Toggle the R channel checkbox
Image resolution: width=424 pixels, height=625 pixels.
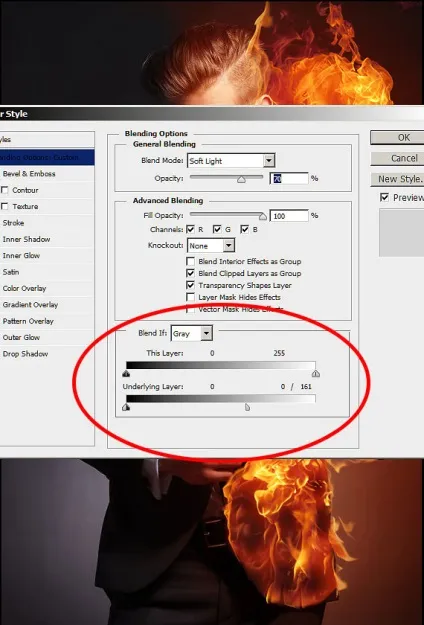[190, 229]
